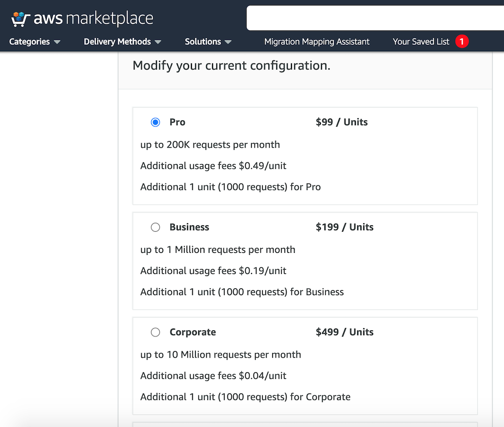Click the Solutions menu label
The image size is (504, 427).
pos(203,42)
